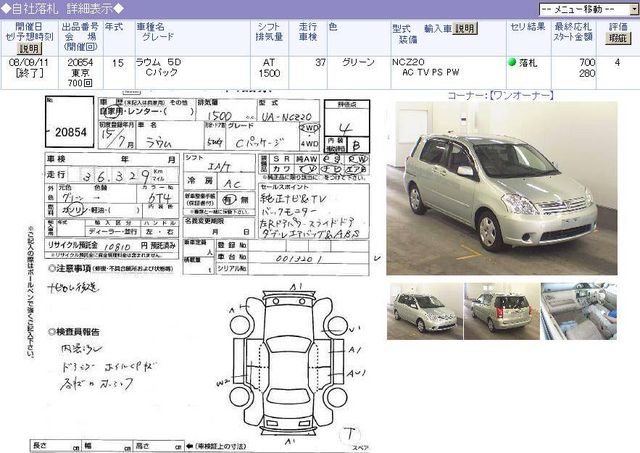Click the セールスポイント box on sheet
Screen dimensions: 640x453
coord(314,211)
